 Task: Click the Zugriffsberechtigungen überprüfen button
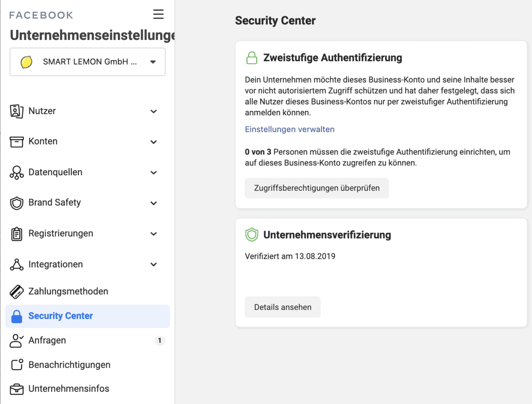tap(317, 188)
